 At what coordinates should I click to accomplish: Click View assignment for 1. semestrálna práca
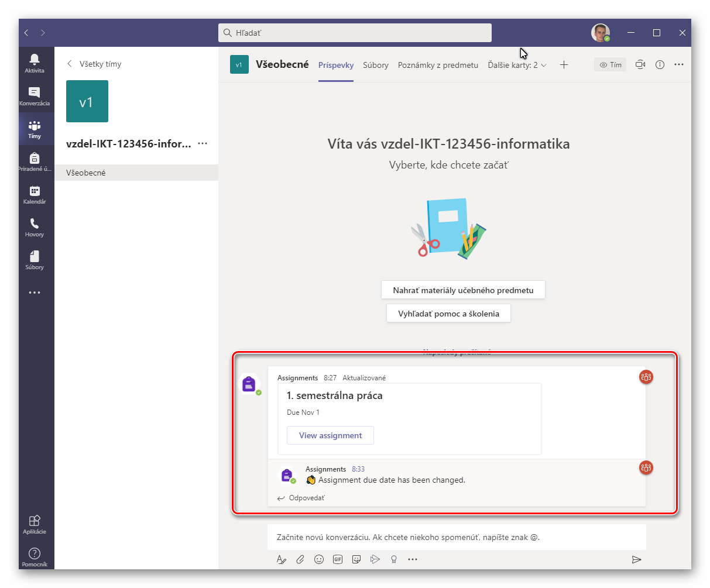pyautogui.click(x=330, y=435)
